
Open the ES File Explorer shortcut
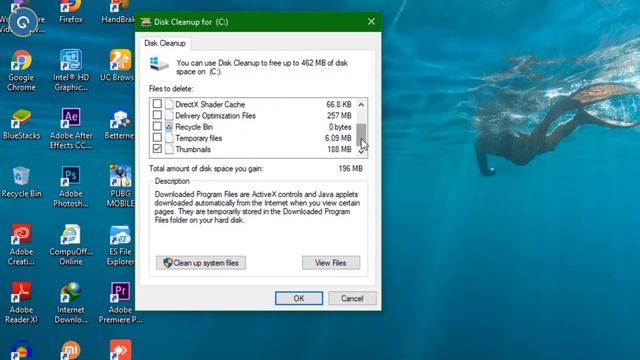120,244
